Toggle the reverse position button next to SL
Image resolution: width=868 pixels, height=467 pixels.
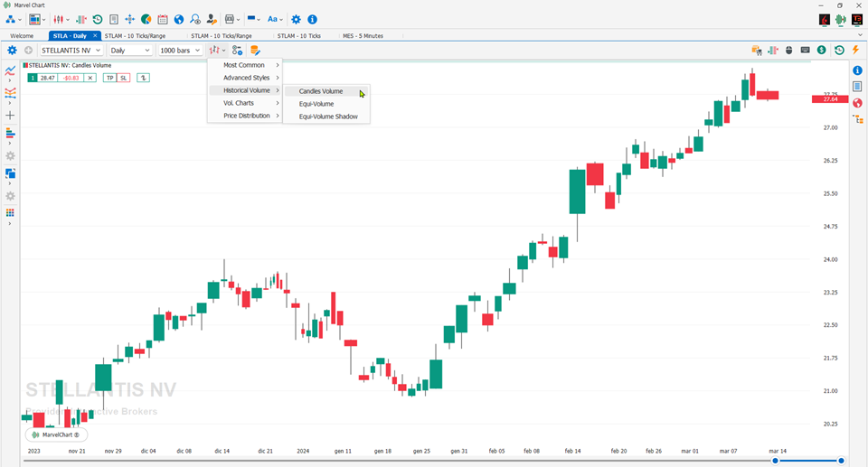144,78
